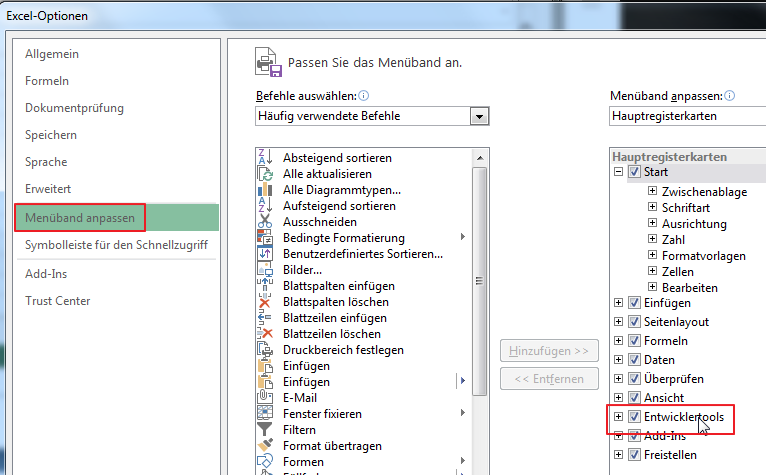Uncheck the Start tab checkbox
This screenshot has width=766, height=475.
coord(634,172)
